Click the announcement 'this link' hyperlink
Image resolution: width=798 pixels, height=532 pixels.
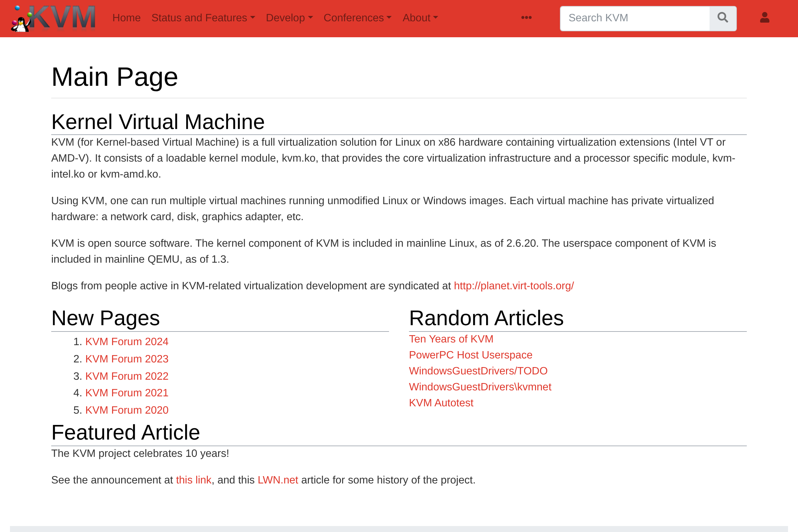pos(194,480)
